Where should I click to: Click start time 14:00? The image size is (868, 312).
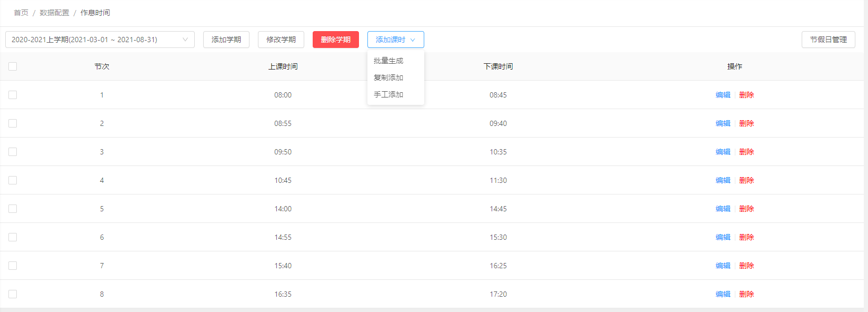click(283, 209)
